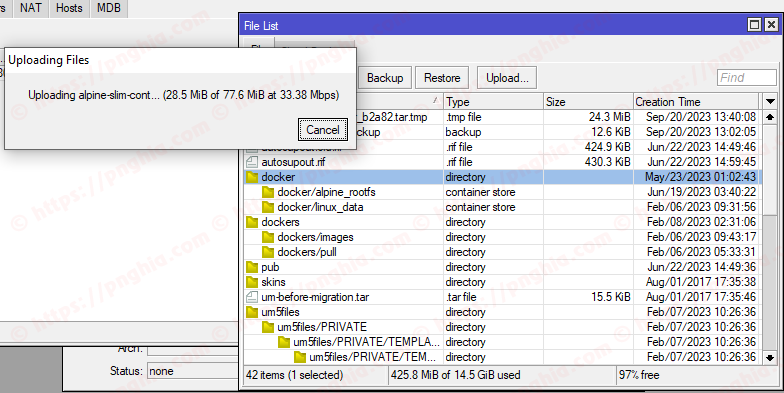
Task: Click the 425.8 MiB of 14.5 GiB used status
Action: [456, 375]
